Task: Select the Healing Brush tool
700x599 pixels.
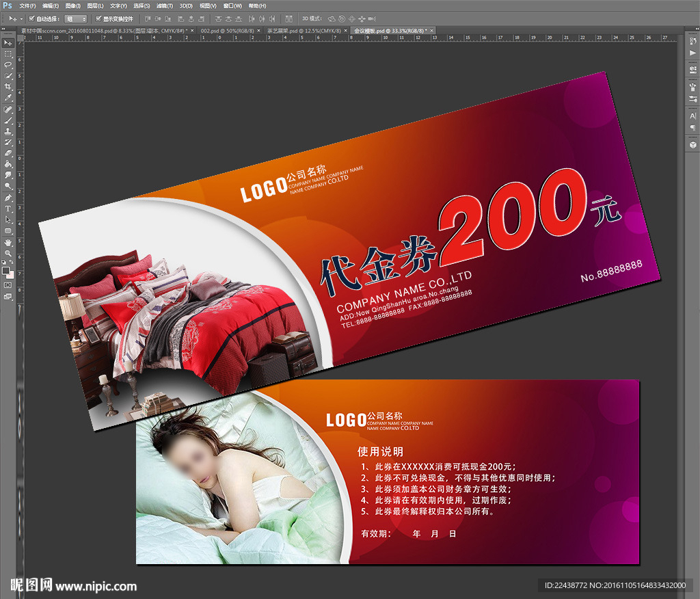Action: [8, 109]
